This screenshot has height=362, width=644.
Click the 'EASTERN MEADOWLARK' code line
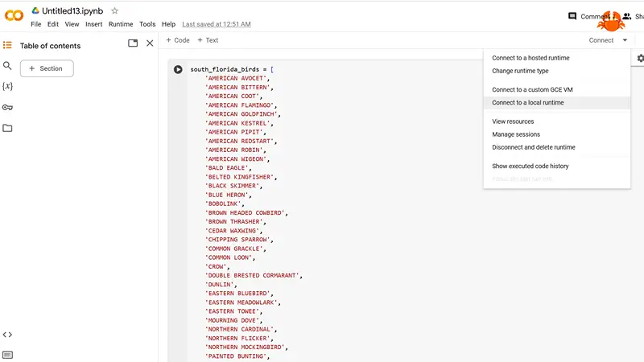pos(243,302)
